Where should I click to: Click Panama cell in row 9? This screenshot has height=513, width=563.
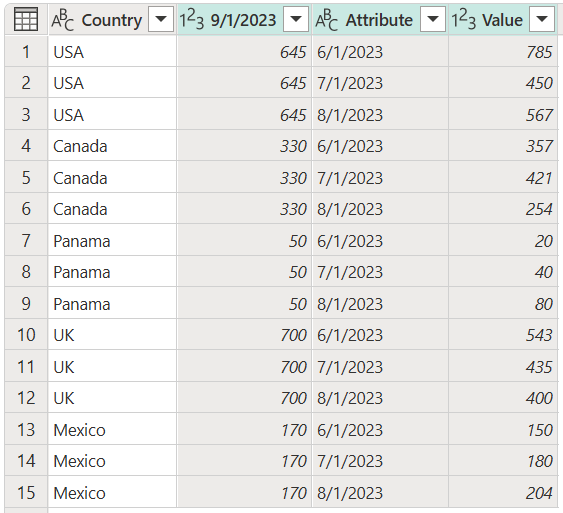coord(112,304)
